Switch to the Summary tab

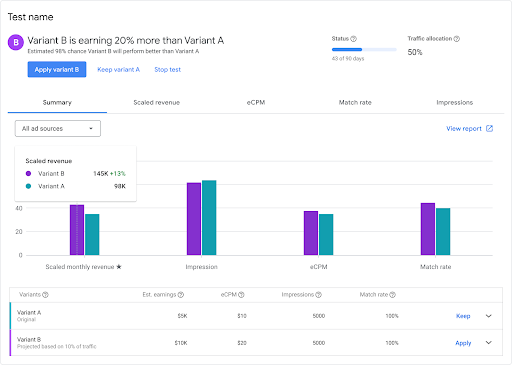coord(57,103)
